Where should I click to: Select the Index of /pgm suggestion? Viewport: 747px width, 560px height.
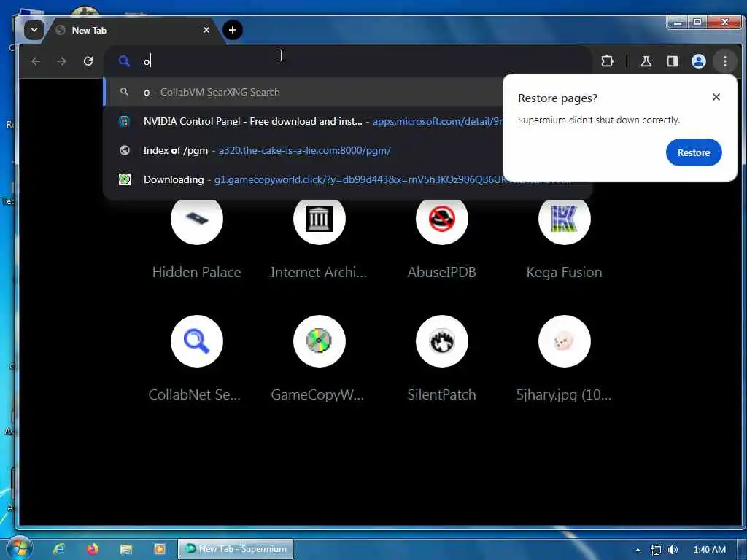[x=303, y=150]
